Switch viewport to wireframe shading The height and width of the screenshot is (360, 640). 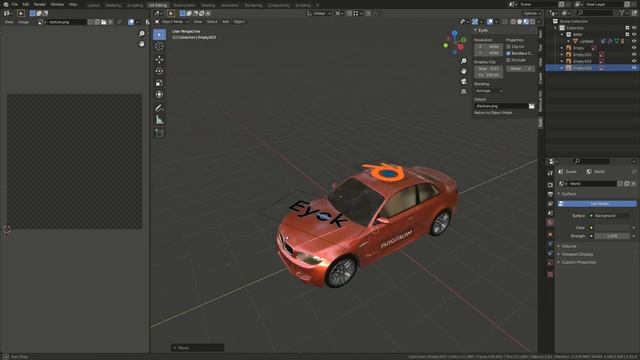(x=513, y=22)
